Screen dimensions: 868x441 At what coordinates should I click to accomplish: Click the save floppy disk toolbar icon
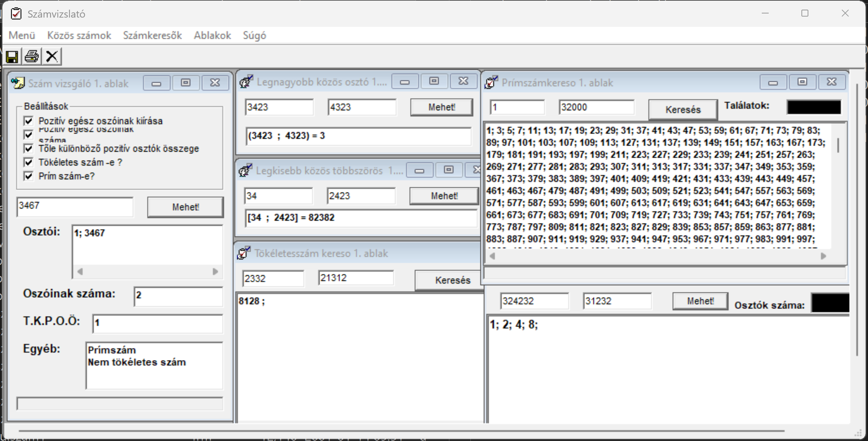point(12,57)
